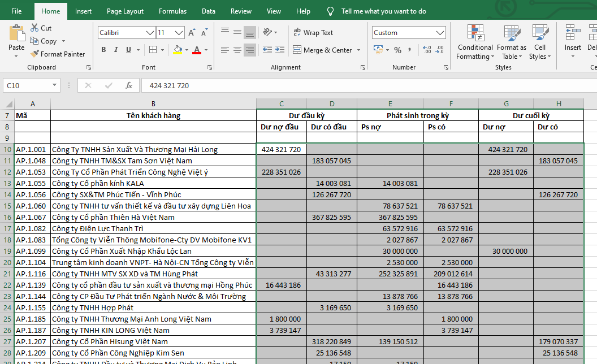Open the Page Layout tab

[125, 11]
